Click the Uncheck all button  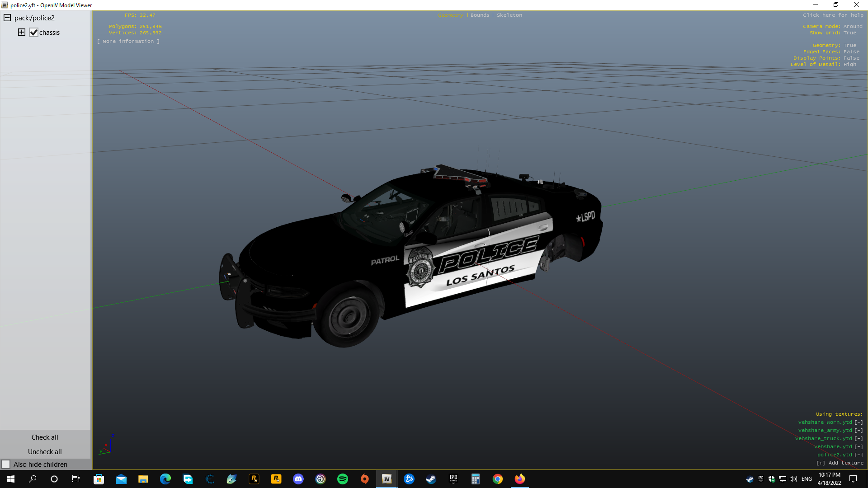point(45,451)
